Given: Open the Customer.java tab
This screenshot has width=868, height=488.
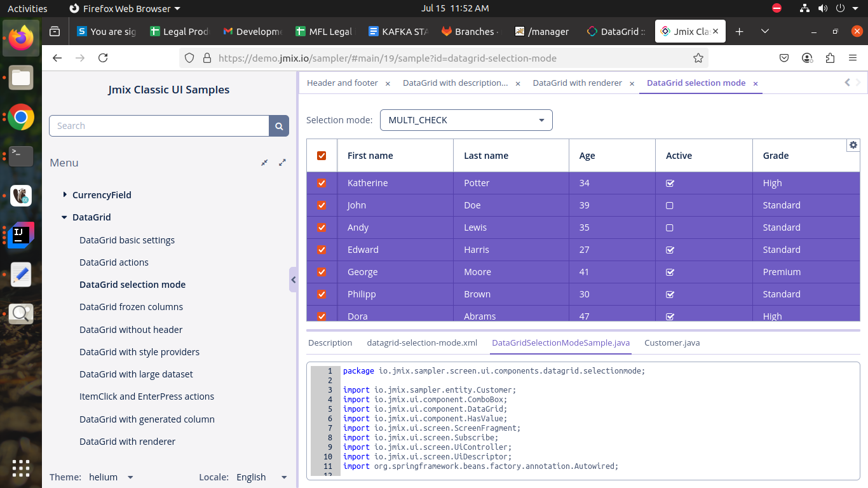Looking at the screenshot, I should [x=672, y=342].
